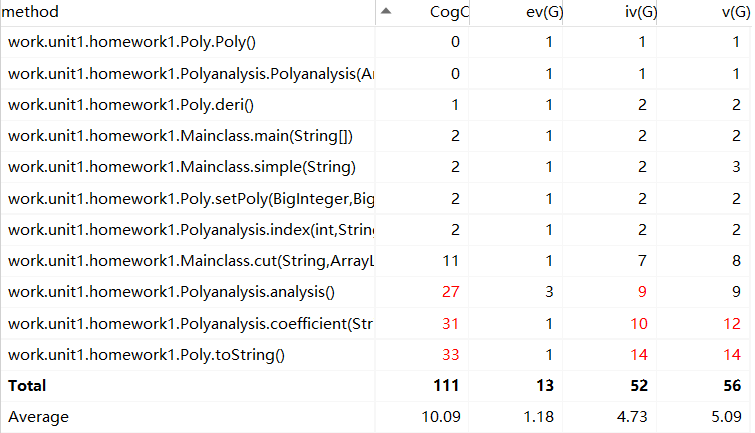Click the Total ev(G) value 13

545,386
